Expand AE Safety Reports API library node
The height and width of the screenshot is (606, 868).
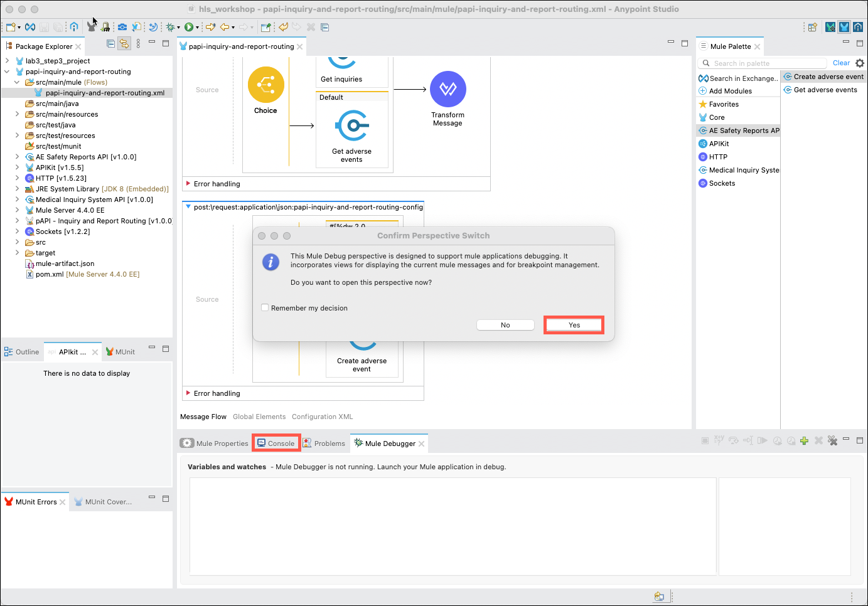pyautogui.click(x=17, y=157)
